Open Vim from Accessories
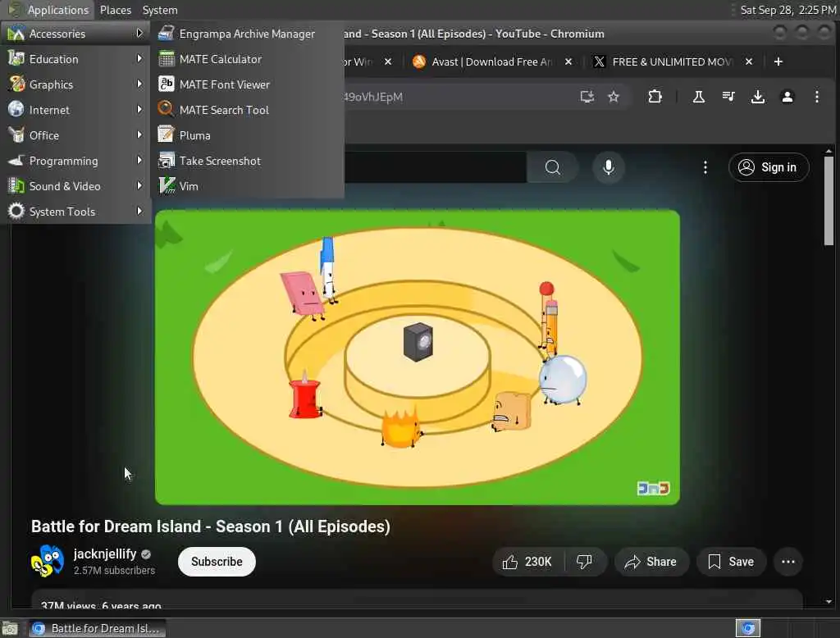This screenshot has height=638, width=840. point(247,186)
